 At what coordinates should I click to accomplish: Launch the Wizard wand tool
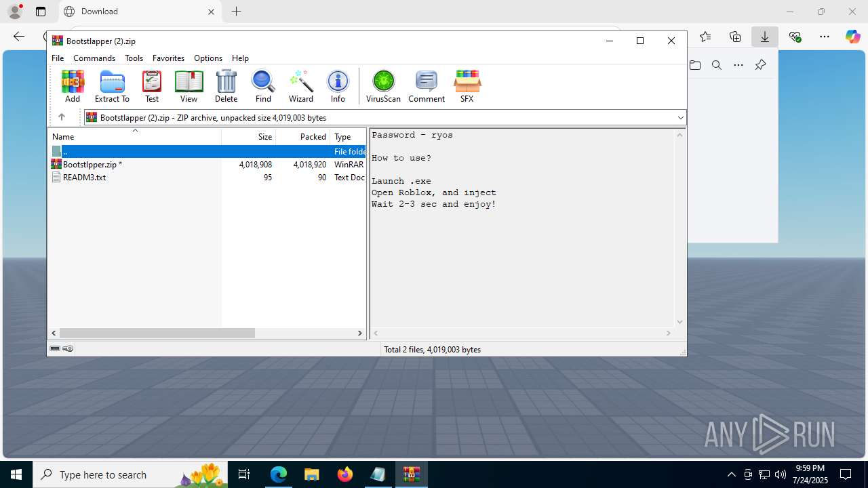[x=301, y=86]
